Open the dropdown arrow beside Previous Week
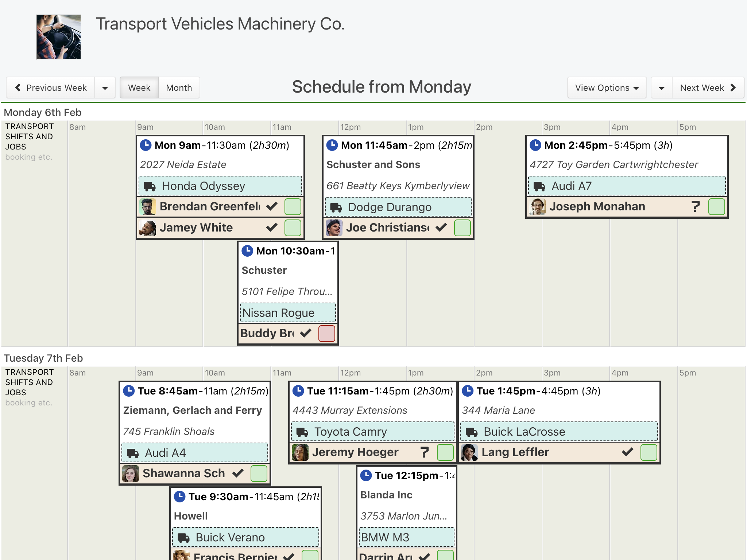 105,87
